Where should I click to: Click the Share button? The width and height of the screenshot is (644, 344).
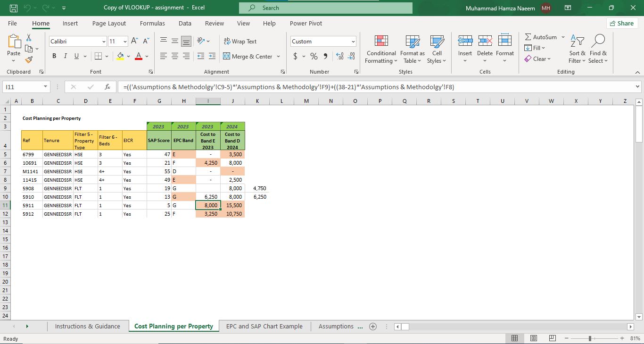(x=621, y=23)
